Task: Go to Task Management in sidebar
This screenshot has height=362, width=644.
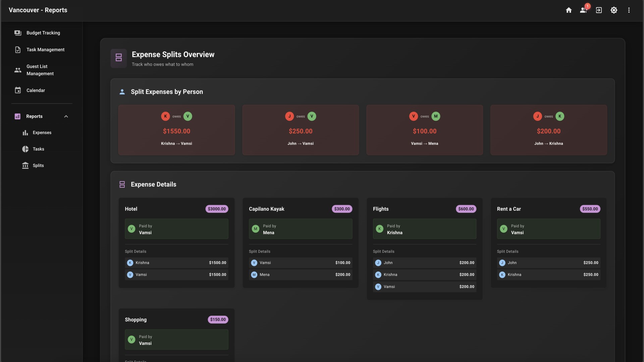Action: [x=45, y=50]
